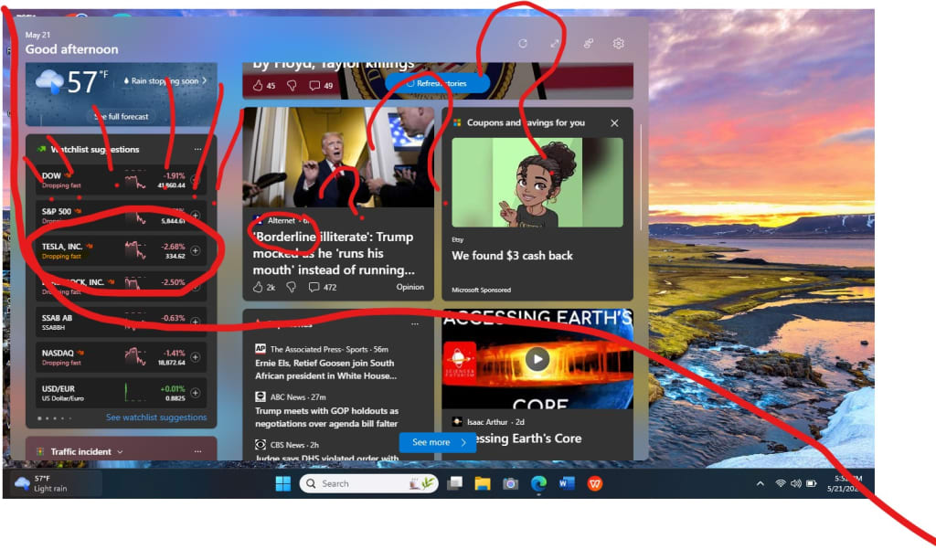Viewport: 936px width, 560px height.
Task: Click the cloud weather icon beside 57°F
Action: point(49,81)
